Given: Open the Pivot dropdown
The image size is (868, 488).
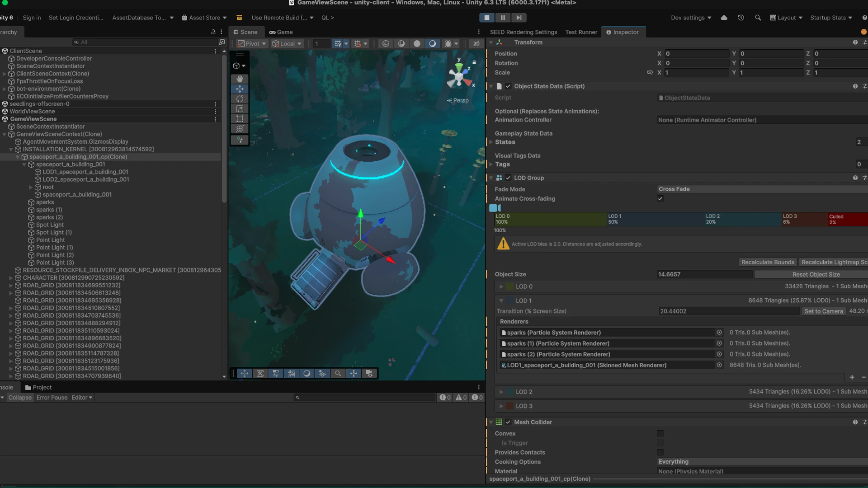Looking at the screenshot, I should 252,43.
